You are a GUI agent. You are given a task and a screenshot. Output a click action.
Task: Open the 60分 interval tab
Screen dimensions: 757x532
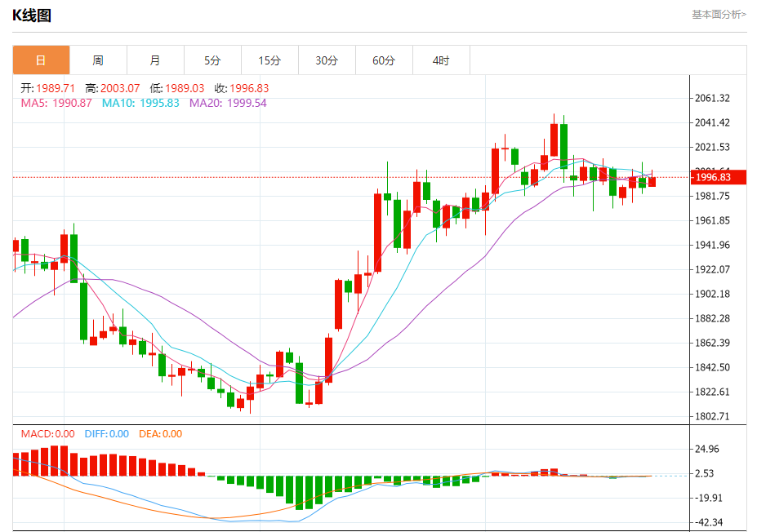384,60
